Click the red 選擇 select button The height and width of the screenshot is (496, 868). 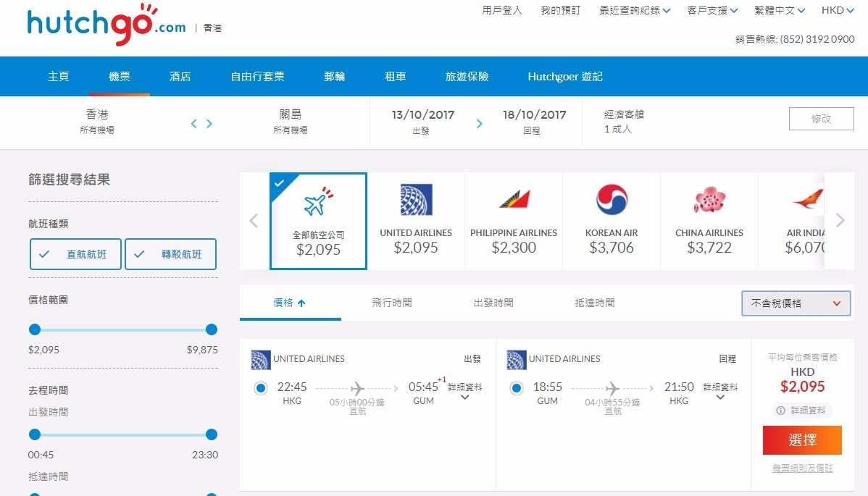point(802,440)
